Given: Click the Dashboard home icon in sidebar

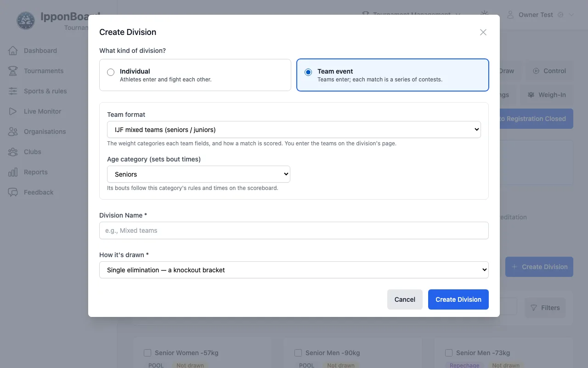Looking at the screenshot, I should (13, 51).
